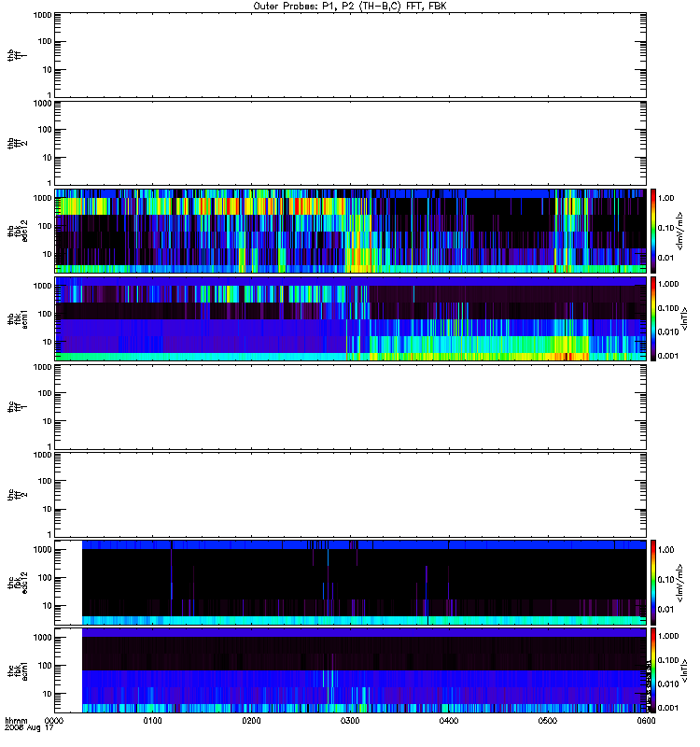This screenshot has width=700, height=747.
Task: Click the "thc fff 1" panel axis label
Action: coord(17,407)
